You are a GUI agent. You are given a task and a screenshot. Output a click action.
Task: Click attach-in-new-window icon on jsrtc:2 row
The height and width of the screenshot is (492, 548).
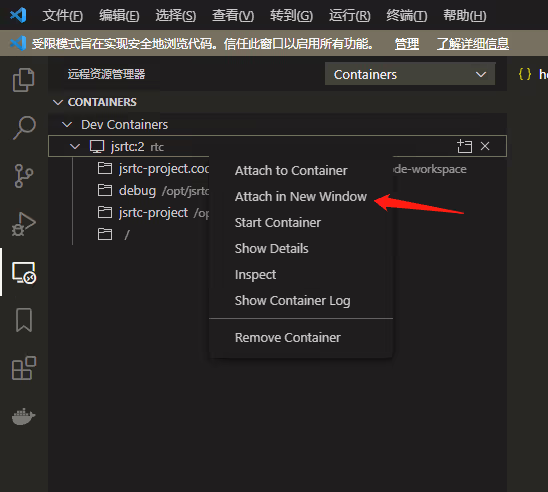click(x=464, y=146)
